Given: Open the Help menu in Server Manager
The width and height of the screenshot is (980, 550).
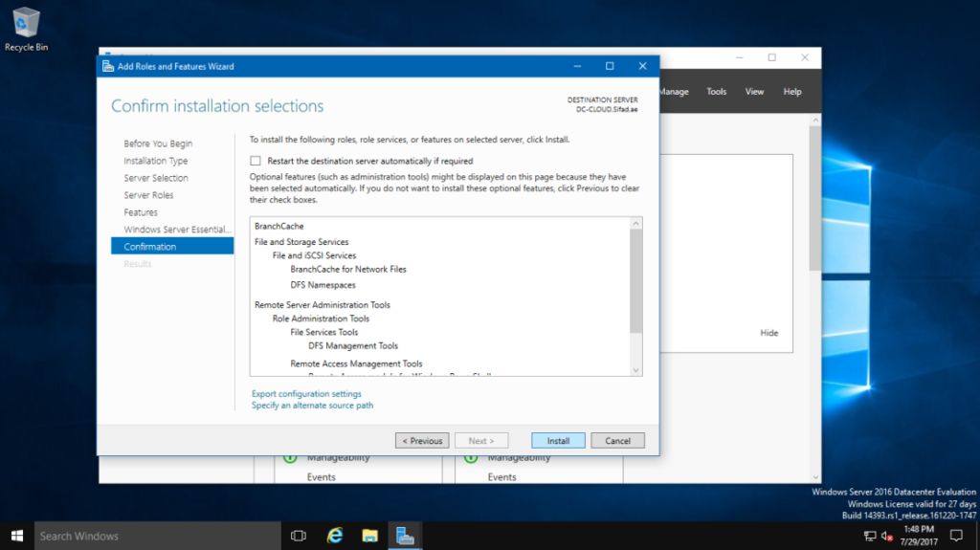Looking at the screenshot, I should [x=792, y=91].
